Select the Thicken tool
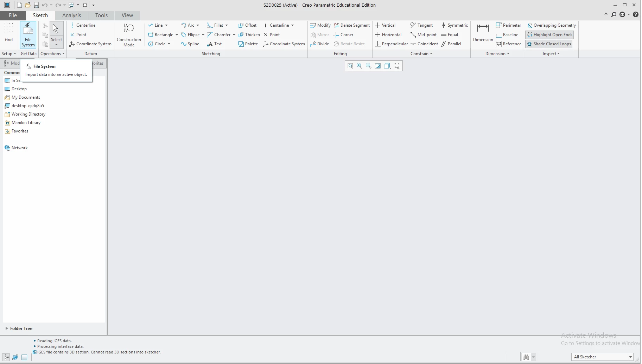 [249, 35]
